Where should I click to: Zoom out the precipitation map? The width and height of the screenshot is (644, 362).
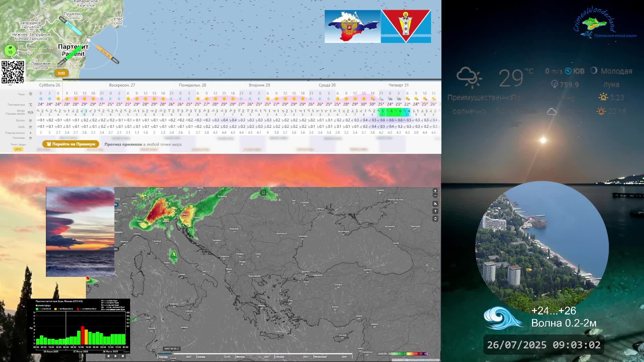coord(435,195)
